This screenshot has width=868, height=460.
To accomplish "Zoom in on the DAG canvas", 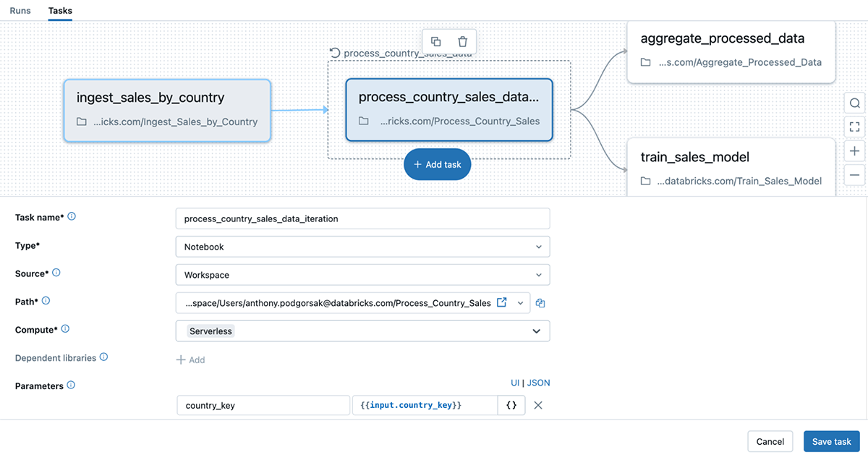I will click(854, 150).
